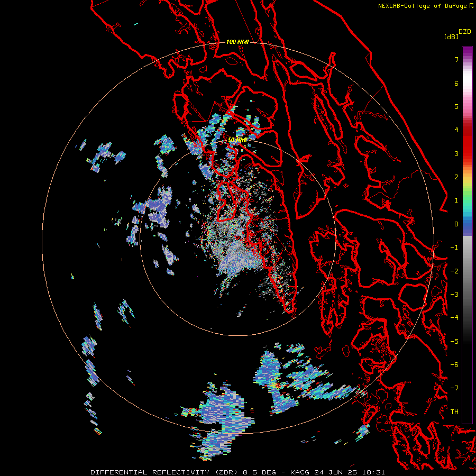Select the 4 value on the legend
This screenshot has width=476, height=476.
pyautogui.click(x=456, y=130)
